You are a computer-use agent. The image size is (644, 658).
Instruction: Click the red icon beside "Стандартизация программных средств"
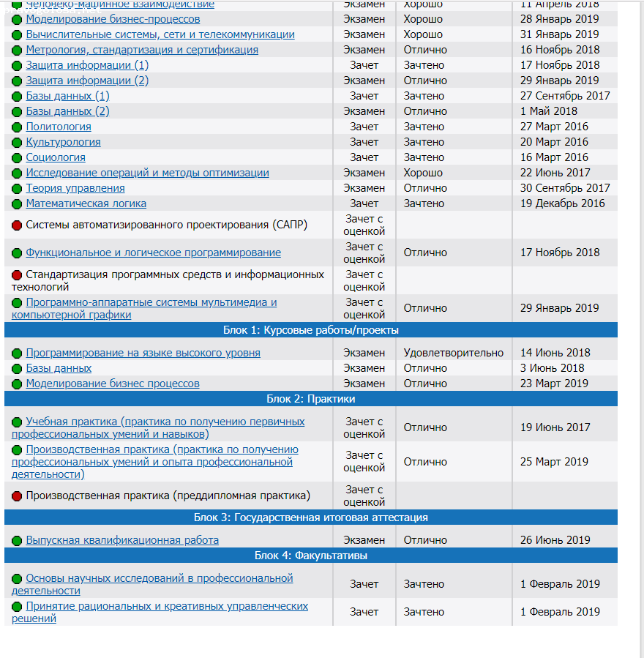16,274
